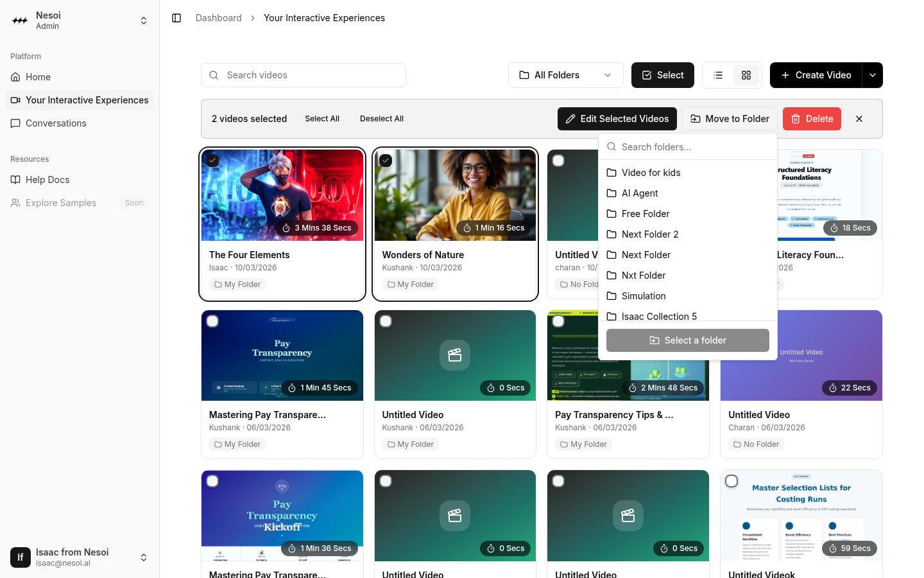This screenshot has width=924, height=578.
Task: Check the Mastering Pay Transparency video checkbox
Action: (213, 321)
